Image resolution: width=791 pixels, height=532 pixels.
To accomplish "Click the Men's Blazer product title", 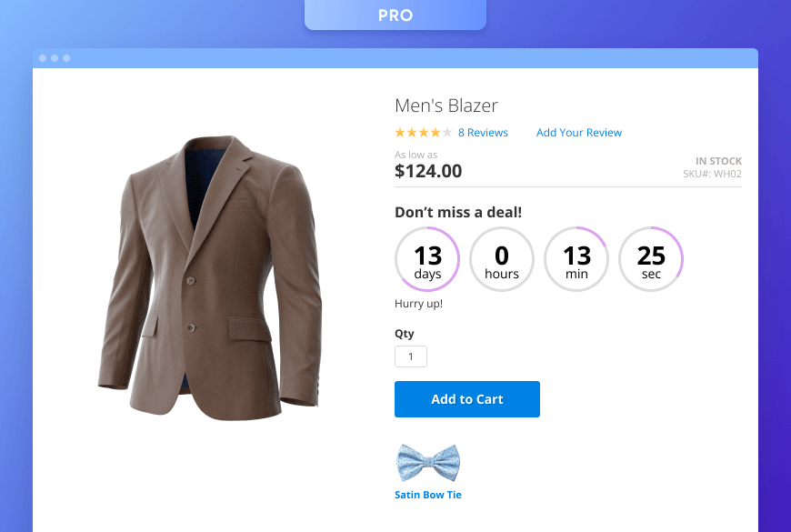I will [x=446, y=105].
